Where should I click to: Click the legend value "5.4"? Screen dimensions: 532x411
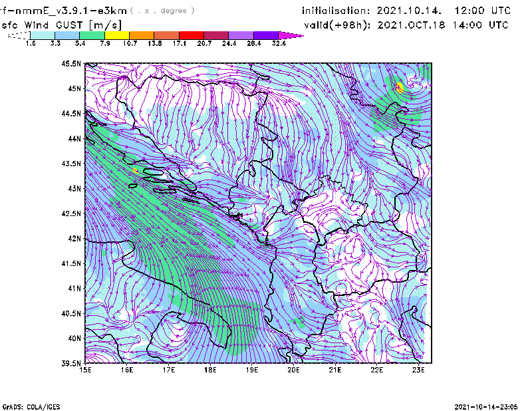point(80,43)
